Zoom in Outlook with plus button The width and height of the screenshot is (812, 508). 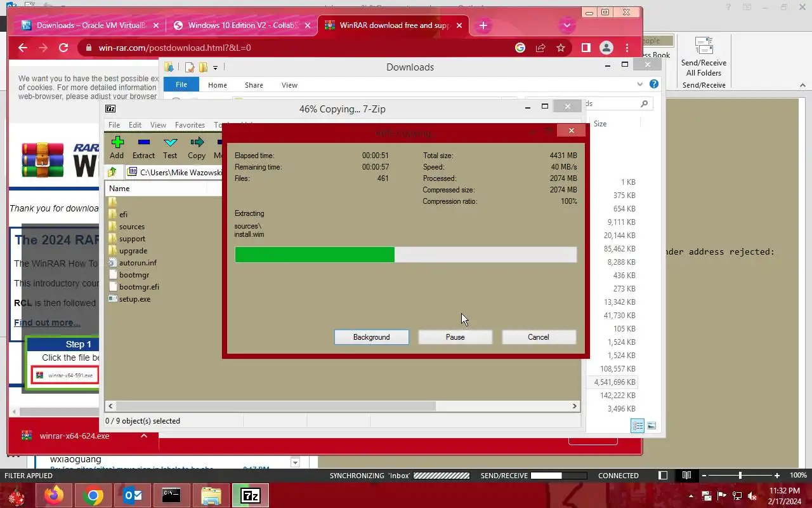coord(777,475)
